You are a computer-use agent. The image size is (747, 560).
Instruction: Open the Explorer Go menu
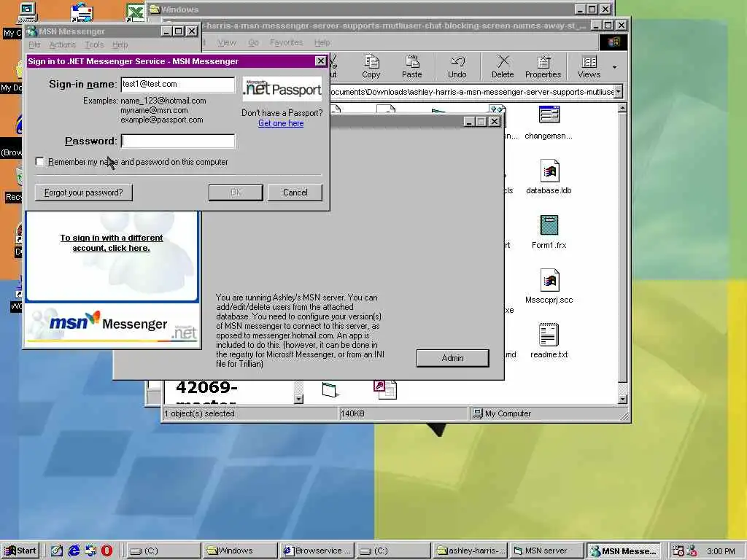pos(253,42)
